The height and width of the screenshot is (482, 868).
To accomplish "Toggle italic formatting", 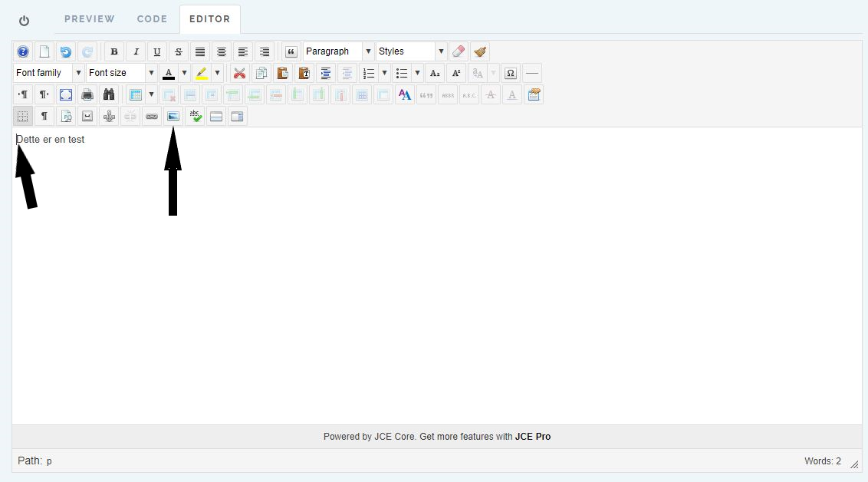I will pyautogui.click(x=136, y=52).
